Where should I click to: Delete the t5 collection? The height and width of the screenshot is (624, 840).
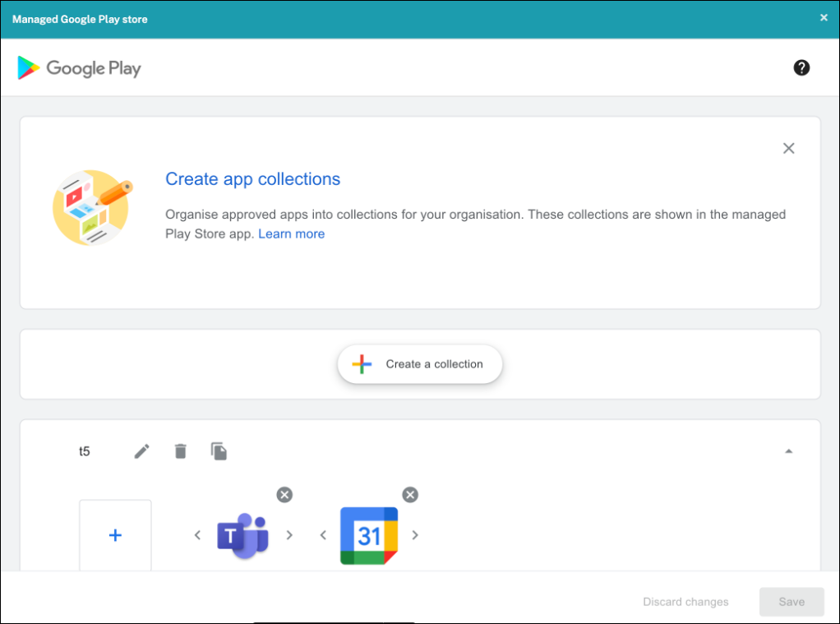(x=181, y=451)
